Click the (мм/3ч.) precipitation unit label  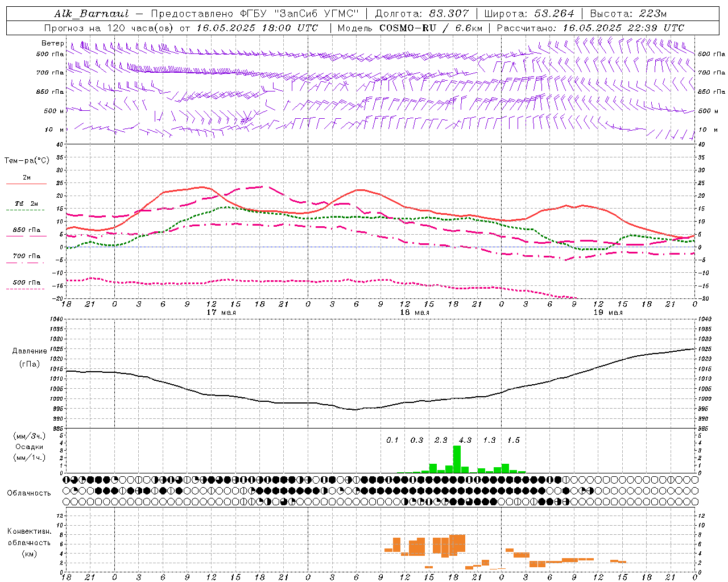29,436
